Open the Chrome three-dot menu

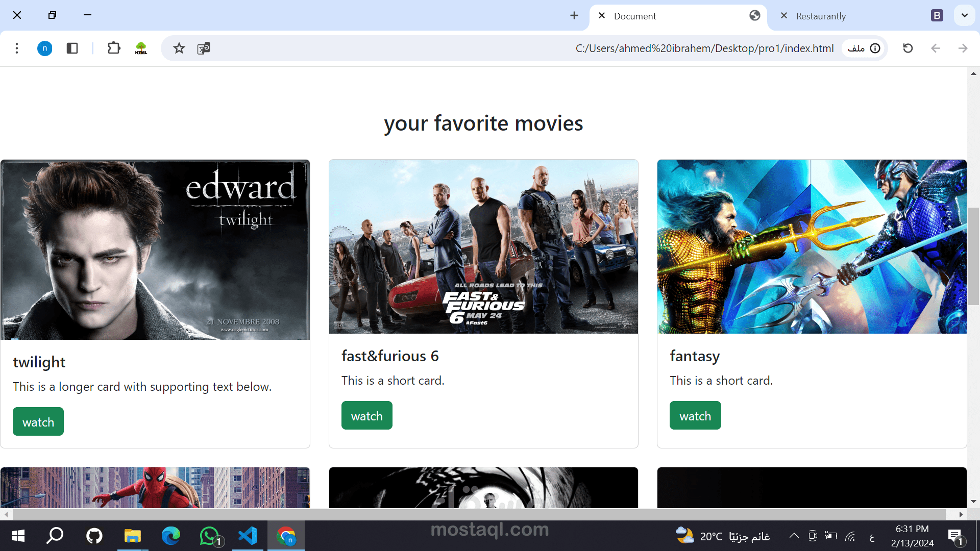tap(17, 48)
